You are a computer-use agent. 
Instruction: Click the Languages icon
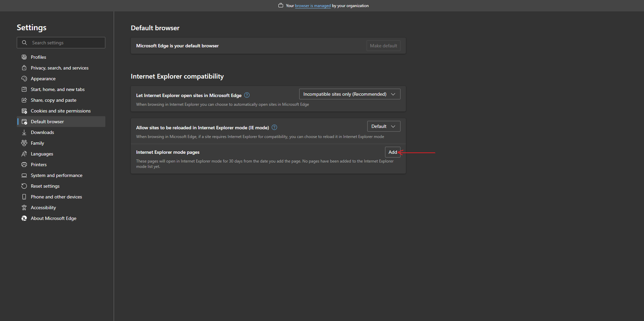(24, 154)
